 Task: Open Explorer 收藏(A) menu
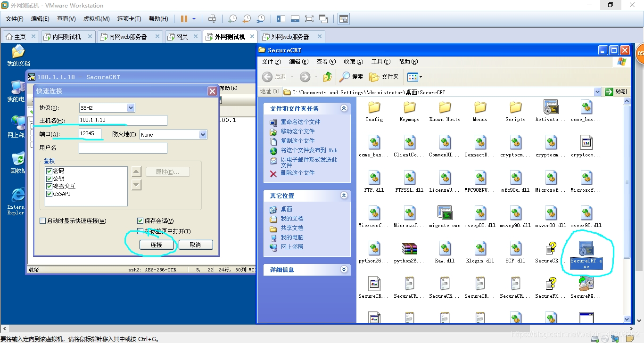353,62
